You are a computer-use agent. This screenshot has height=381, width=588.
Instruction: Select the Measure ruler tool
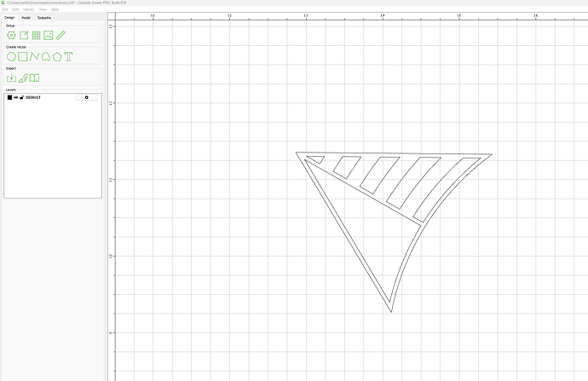61,35
